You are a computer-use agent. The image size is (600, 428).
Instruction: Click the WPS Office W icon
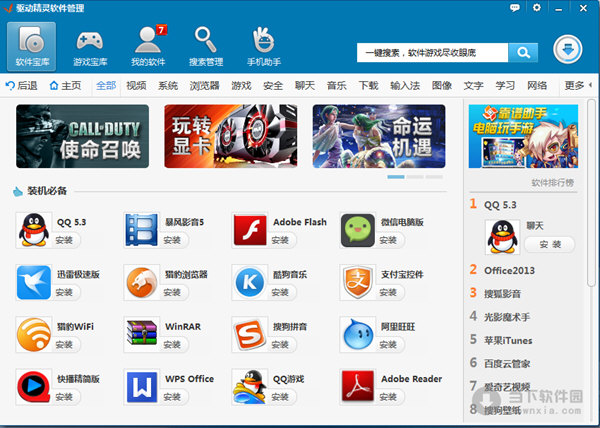tap(142, 387)
